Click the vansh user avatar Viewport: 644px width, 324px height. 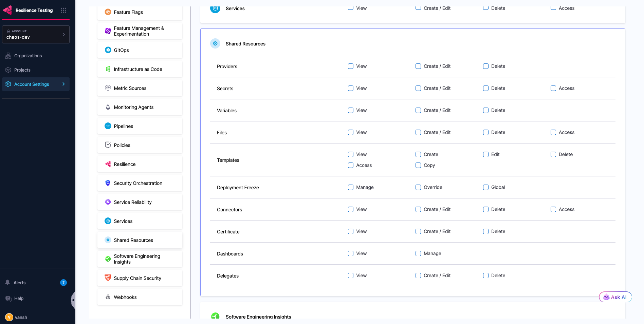point(9,317)
